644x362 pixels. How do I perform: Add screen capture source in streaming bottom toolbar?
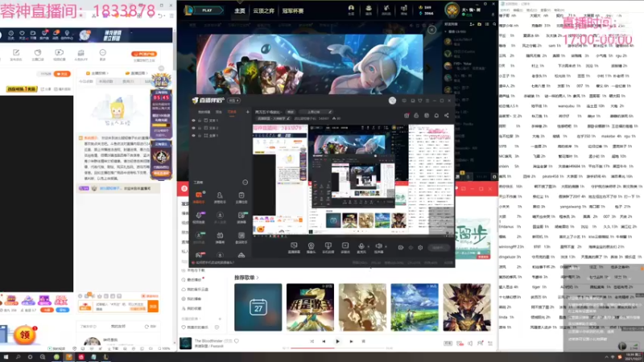(x=294, y=248)
